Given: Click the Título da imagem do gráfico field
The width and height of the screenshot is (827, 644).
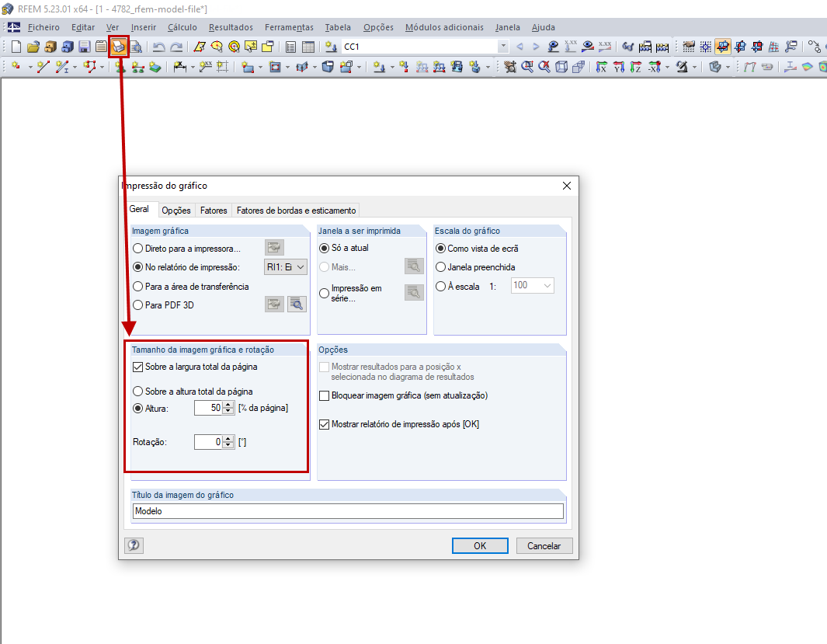Looking at the screenshot, I should point(348,511).
